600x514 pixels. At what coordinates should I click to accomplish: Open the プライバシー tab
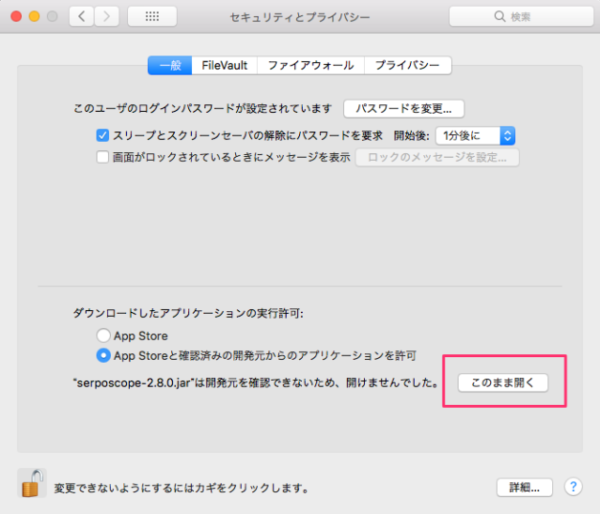pos(407,65)
